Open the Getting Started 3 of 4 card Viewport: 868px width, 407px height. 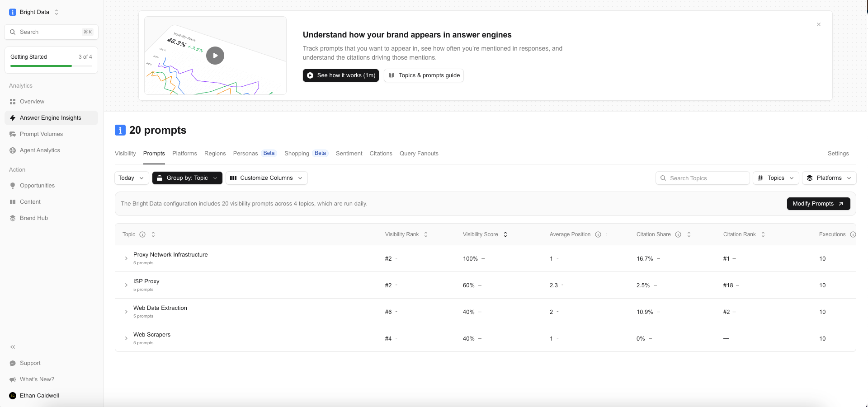tap(51, 60)
